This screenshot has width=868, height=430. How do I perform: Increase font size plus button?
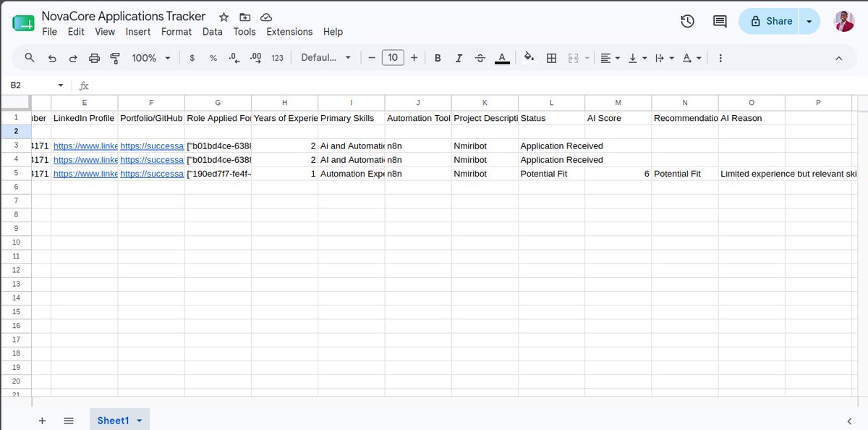pos(414,58)
